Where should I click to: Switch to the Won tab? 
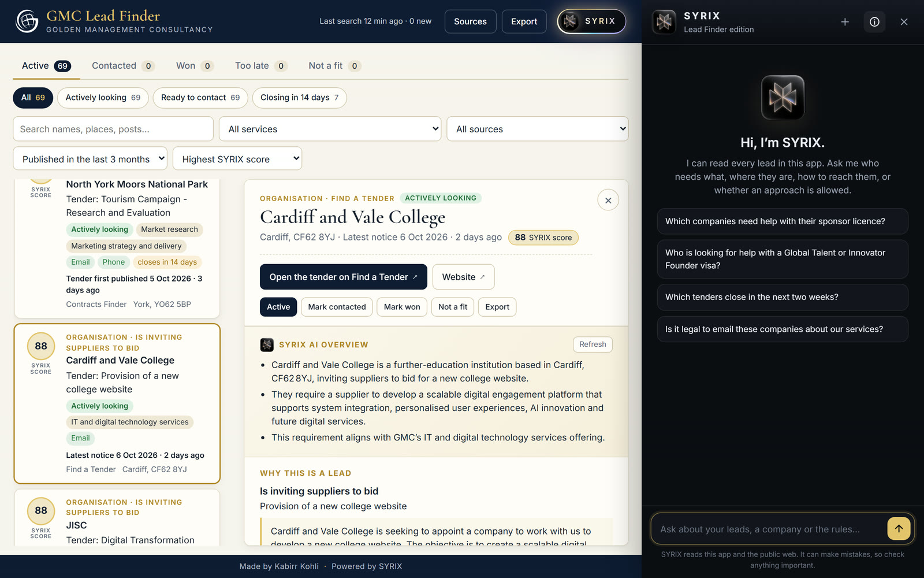pyautogui.click(x=195, y=66)
